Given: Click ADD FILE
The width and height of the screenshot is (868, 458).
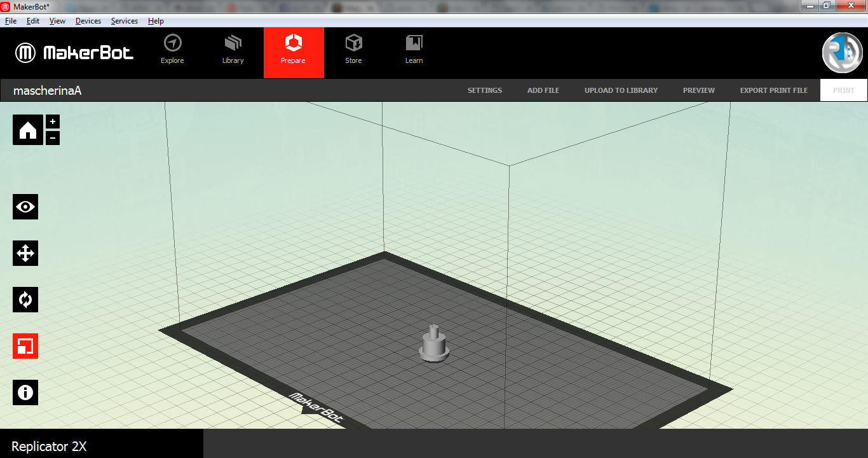Looking at the screenshot, I should tap(543, 90).
